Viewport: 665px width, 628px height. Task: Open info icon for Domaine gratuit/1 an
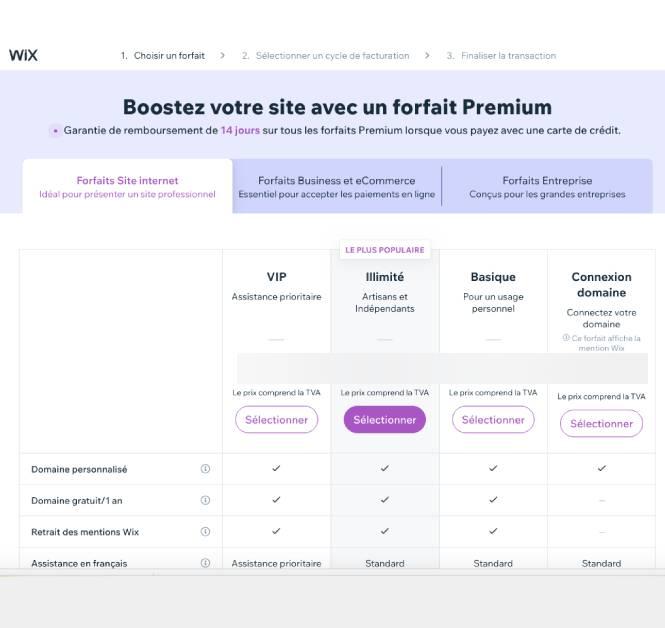tap(205, 500)
